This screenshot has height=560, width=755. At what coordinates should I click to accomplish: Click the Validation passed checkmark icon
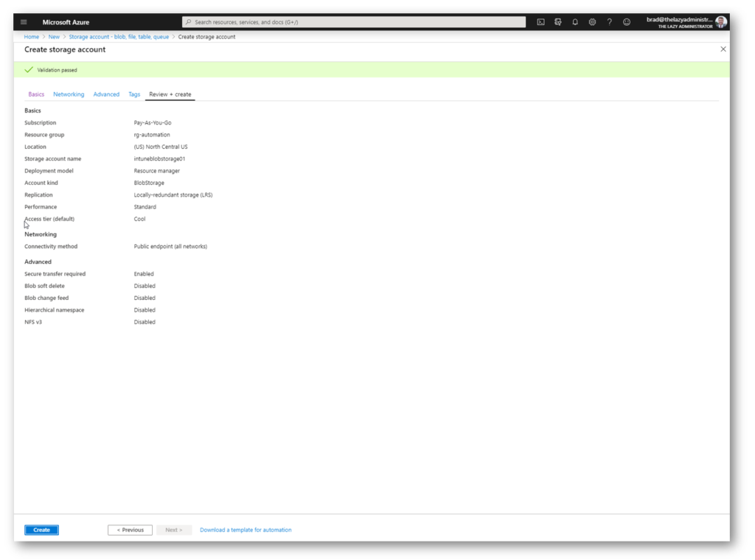(29, 70)
